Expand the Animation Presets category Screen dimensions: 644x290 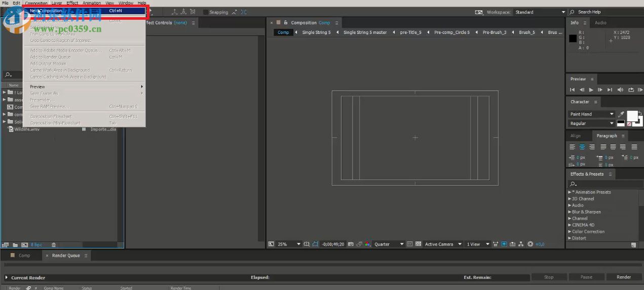click(570, 192)
